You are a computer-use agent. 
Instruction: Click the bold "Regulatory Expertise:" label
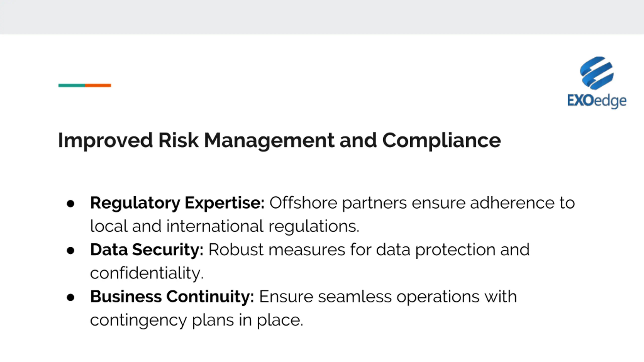pyautogui.click(x=177, y=203)
